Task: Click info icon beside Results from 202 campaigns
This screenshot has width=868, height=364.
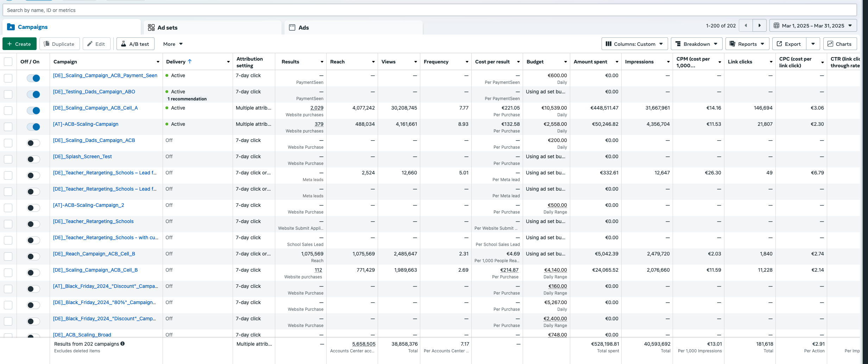Action: (122, 344)
